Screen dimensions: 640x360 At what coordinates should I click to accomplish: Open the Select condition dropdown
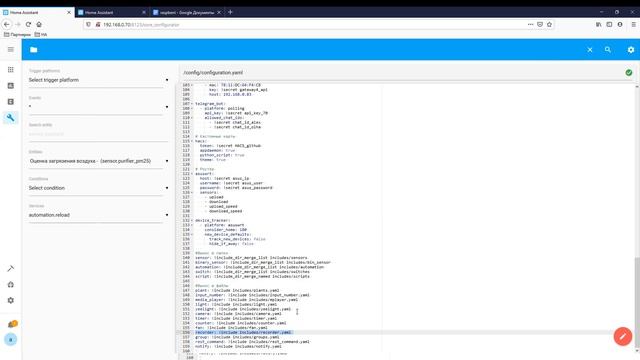(x=98, y=188)
